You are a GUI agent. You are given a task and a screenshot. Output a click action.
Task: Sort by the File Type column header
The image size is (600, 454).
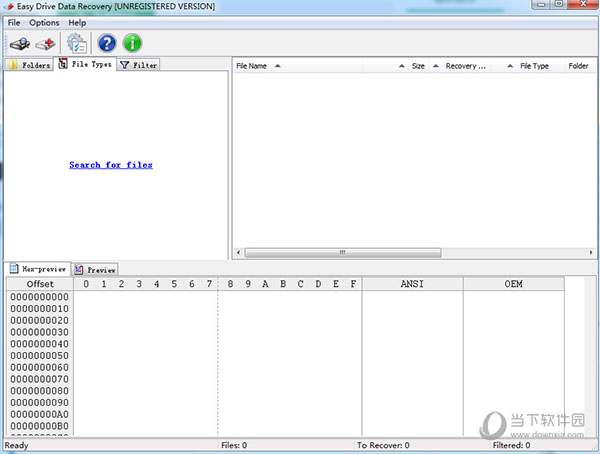pos(528,66)
